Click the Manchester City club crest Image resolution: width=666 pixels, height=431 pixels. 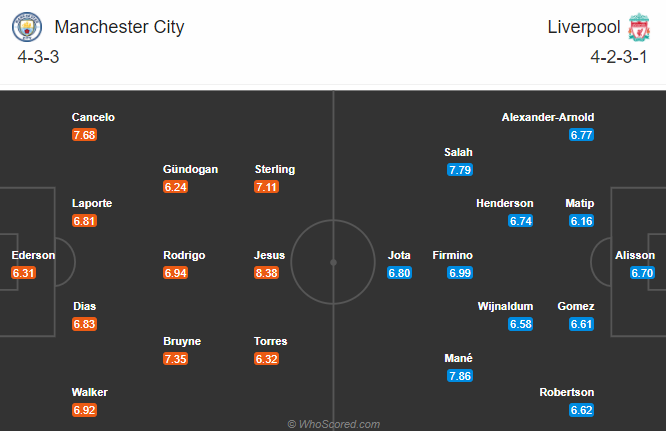click(27, 27)
